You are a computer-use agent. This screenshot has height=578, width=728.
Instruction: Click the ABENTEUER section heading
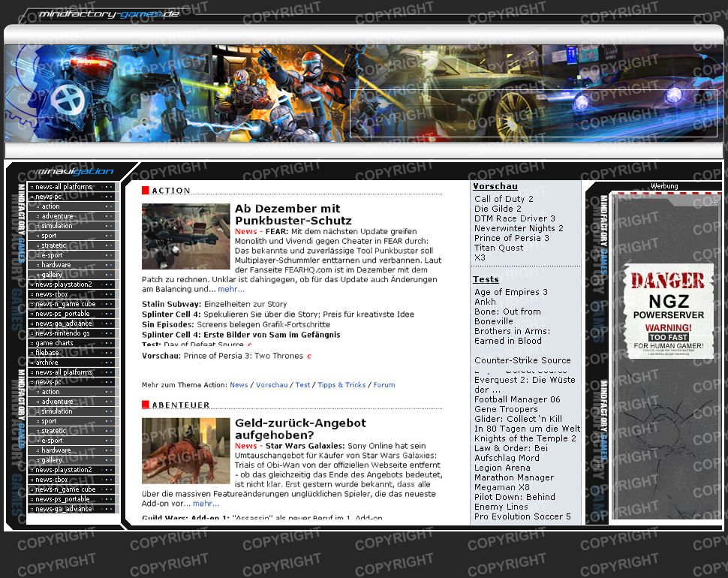tap(181, 405)
